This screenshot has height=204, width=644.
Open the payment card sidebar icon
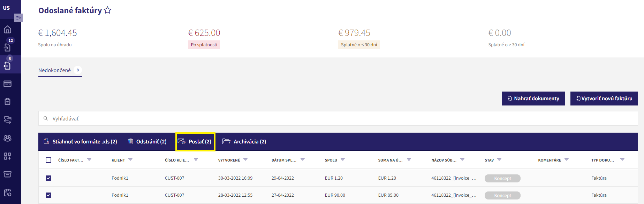pyautogui.click(x=7, y=84)
